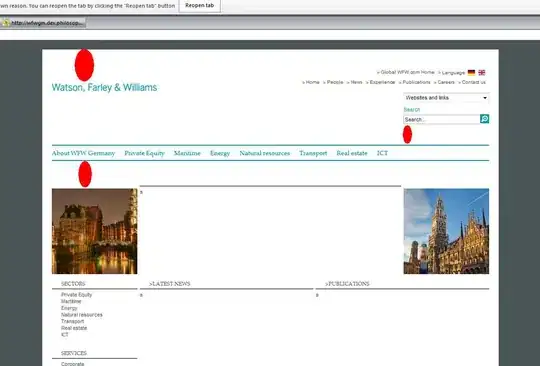
Task: Open the Maritime navigation item
Action: point(187,153)
